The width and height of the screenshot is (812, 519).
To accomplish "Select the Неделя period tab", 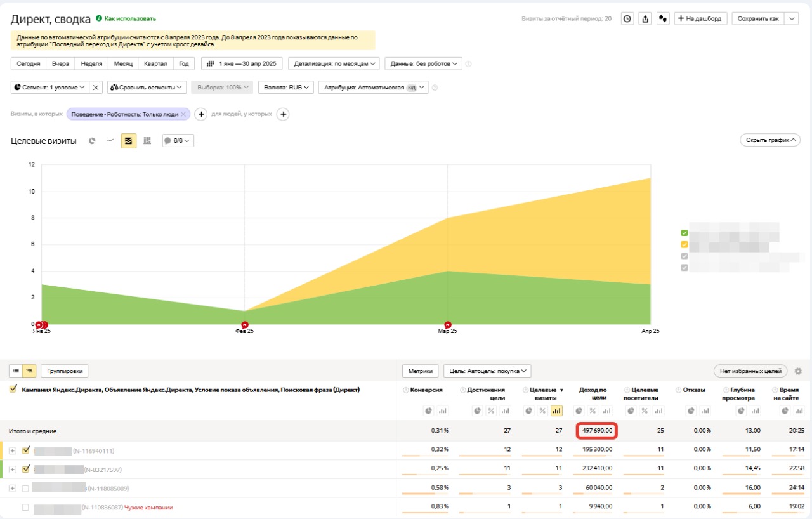I will click(91, 64).
